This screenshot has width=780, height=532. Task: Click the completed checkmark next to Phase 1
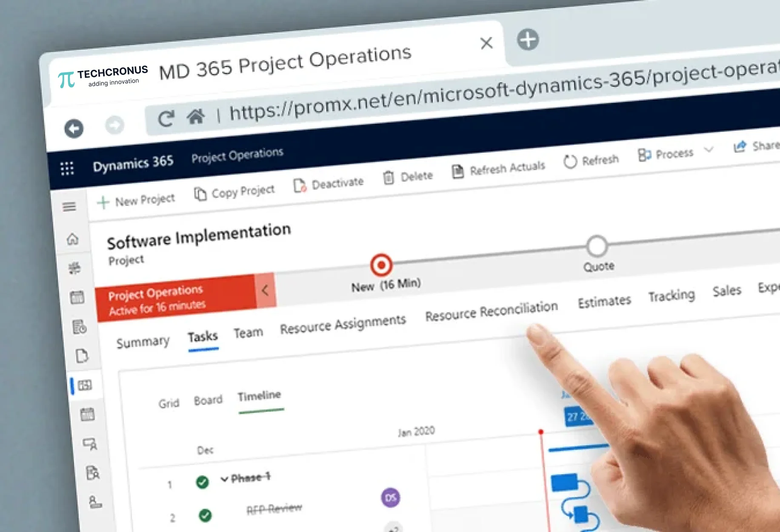(x=202, y=483)
